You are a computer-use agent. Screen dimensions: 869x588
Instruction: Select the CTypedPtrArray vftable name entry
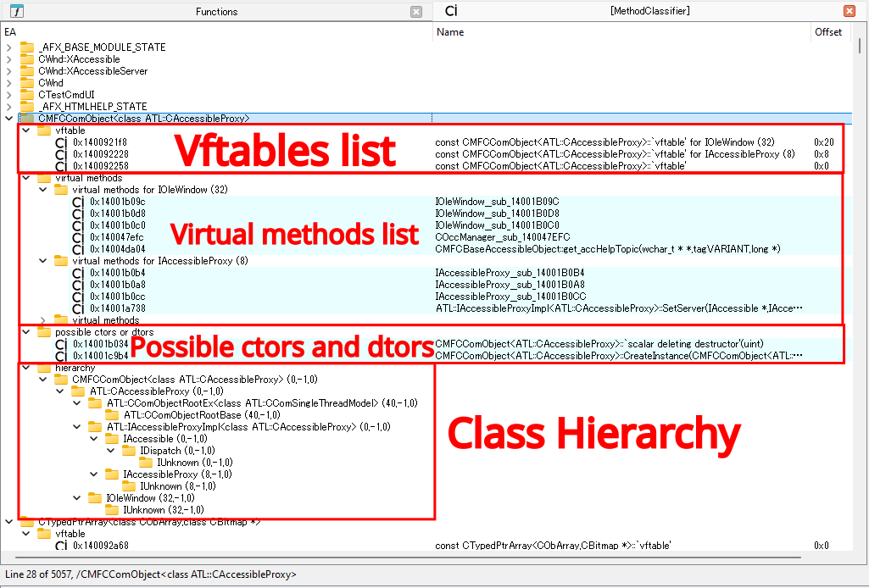[553, 546]
